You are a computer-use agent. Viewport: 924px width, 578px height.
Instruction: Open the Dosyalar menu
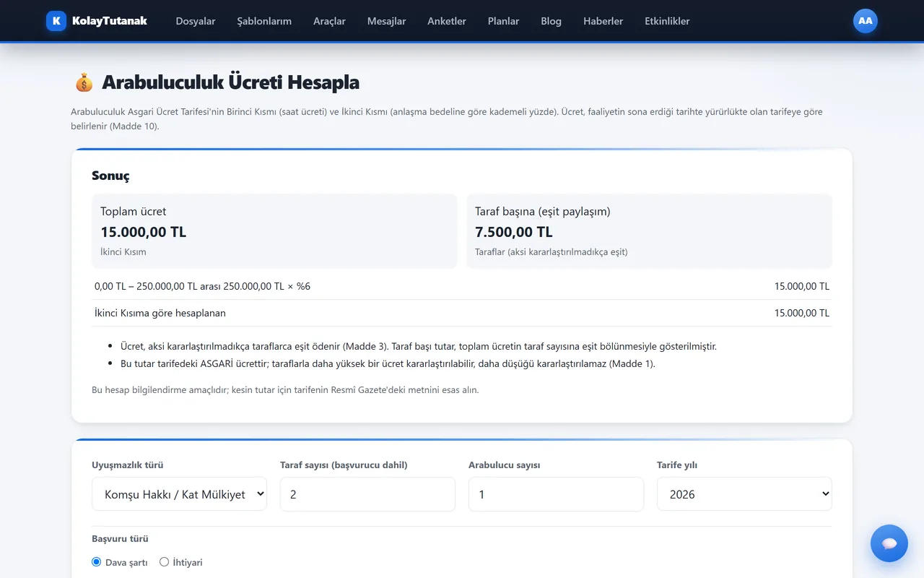(196, 21)
